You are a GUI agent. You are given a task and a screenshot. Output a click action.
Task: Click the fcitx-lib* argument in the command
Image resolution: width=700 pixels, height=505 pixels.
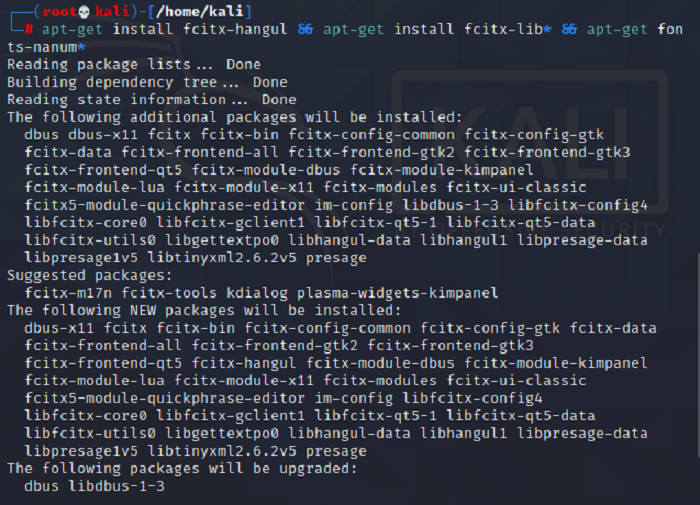pyautogui.click(x=501, y=29)
